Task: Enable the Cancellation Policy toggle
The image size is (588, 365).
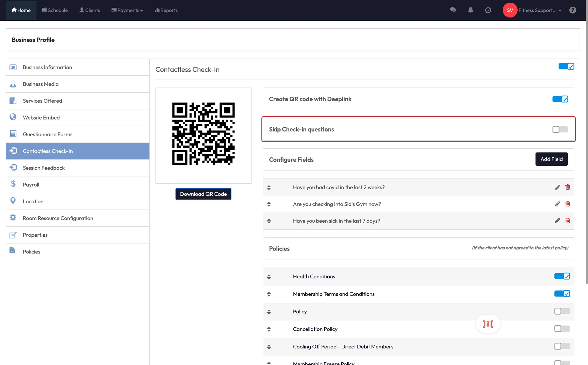Action: 562,329
